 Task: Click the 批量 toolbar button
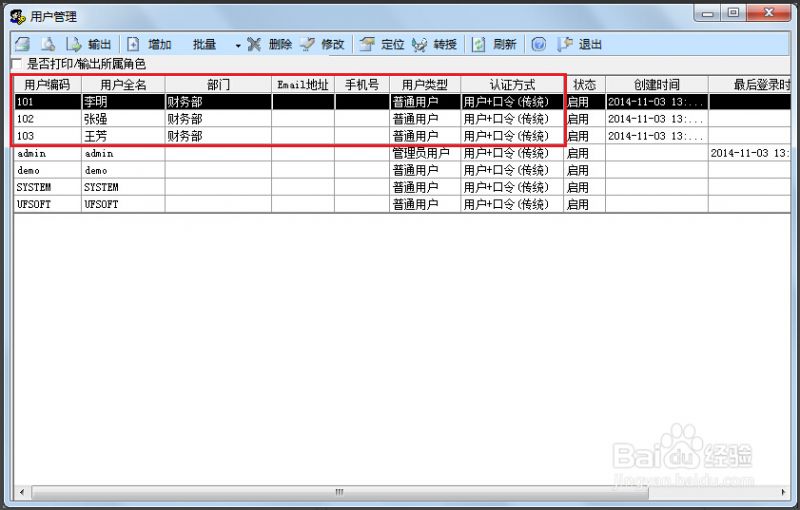click(205, 44)
